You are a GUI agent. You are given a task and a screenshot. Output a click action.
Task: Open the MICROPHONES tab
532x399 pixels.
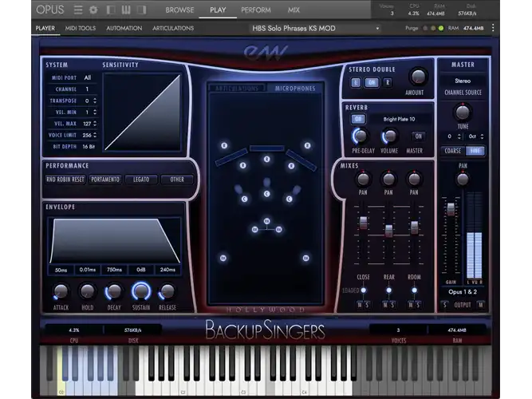(x=295, y=89)
